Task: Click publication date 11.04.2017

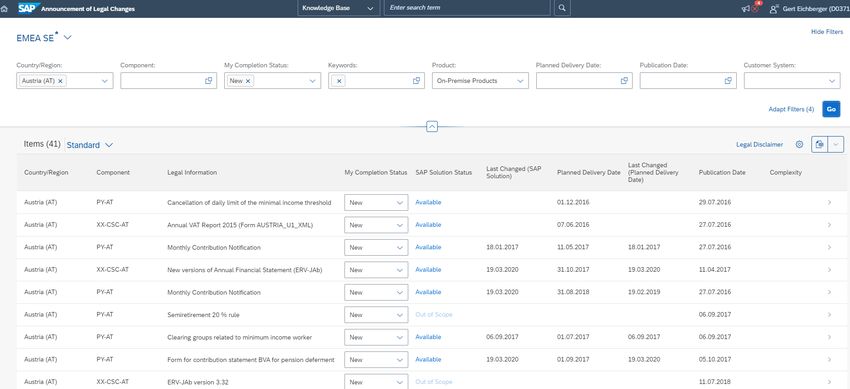Action: 715,269
